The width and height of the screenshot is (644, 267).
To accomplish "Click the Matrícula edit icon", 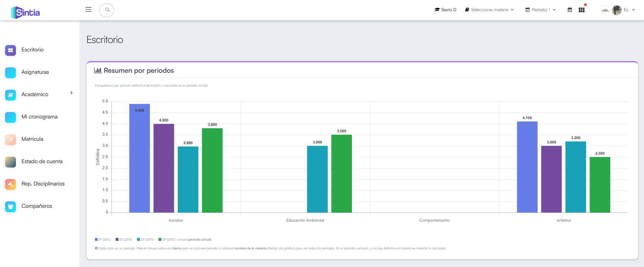I will coord(10,139).
